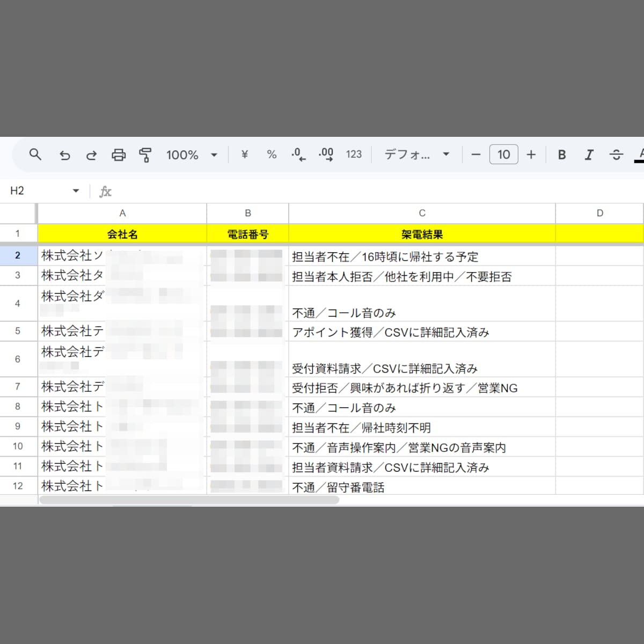The image size is (644, 644).
Task: Select cell 不通／音声操作案内／営業NGの音声案内
Action: (422, 447)
